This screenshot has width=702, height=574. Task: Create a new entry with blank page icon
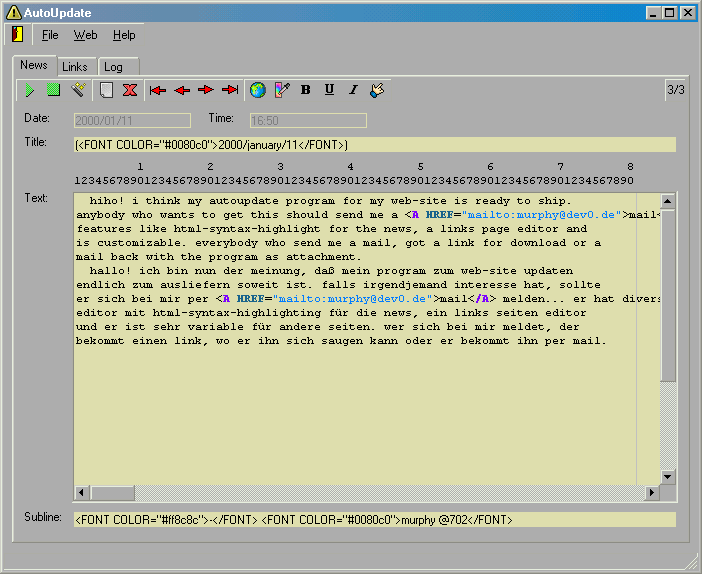pos(106,90)
